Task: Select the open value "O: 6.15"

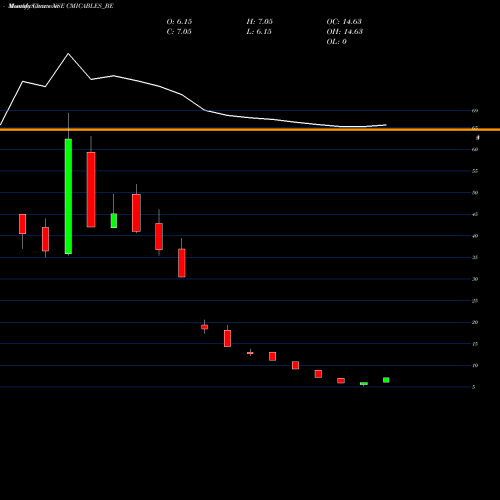Action: [179, 21]
